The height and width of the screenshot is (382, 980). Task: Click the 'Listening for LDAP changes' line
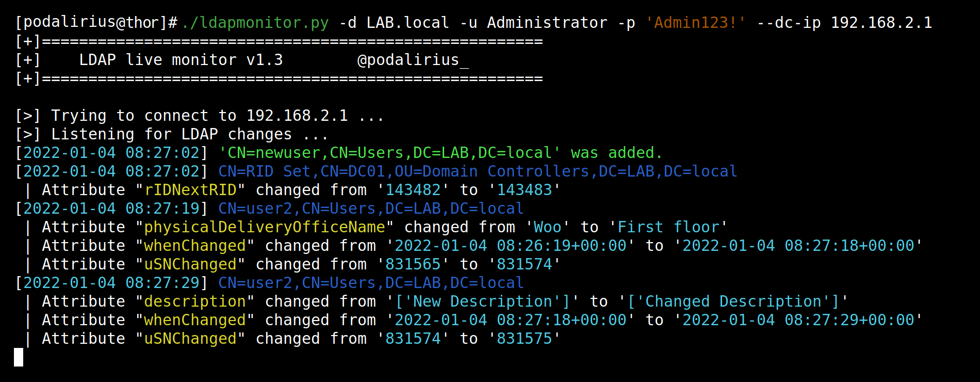(172, 134)
